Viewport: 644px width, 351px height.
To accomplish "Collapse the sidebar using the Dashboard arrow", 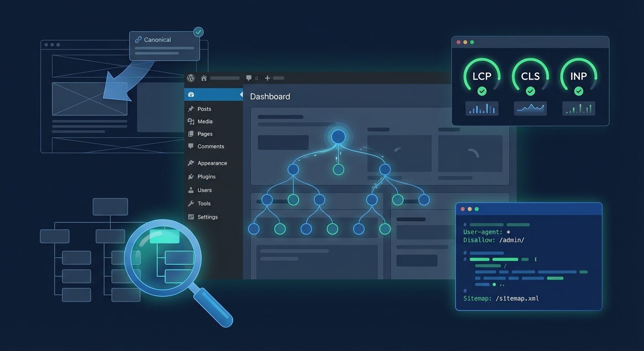I will tap(241, 95).
